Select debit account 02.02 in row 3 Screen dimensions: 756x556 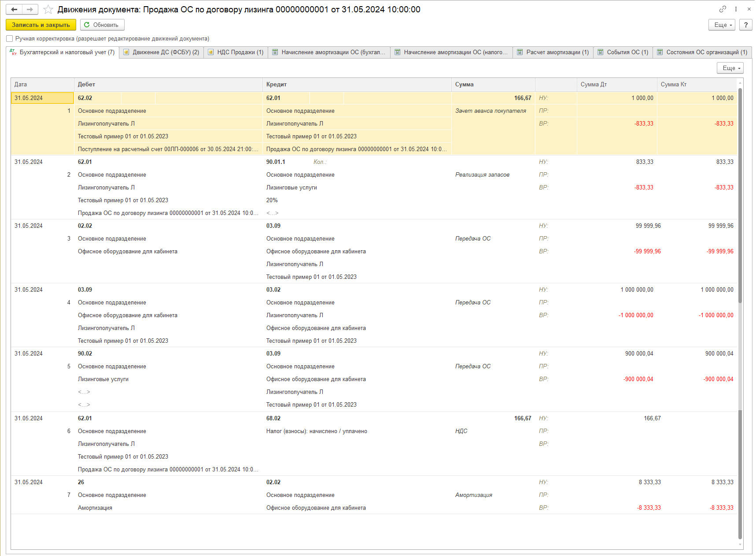(x=85, y=226)
